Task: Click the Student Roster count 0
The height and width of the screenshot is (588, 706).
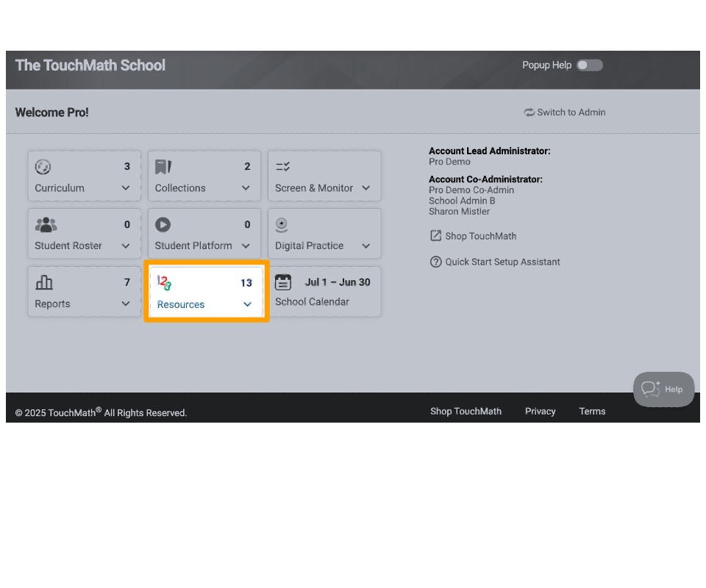Action: click(x=127, y=224)
